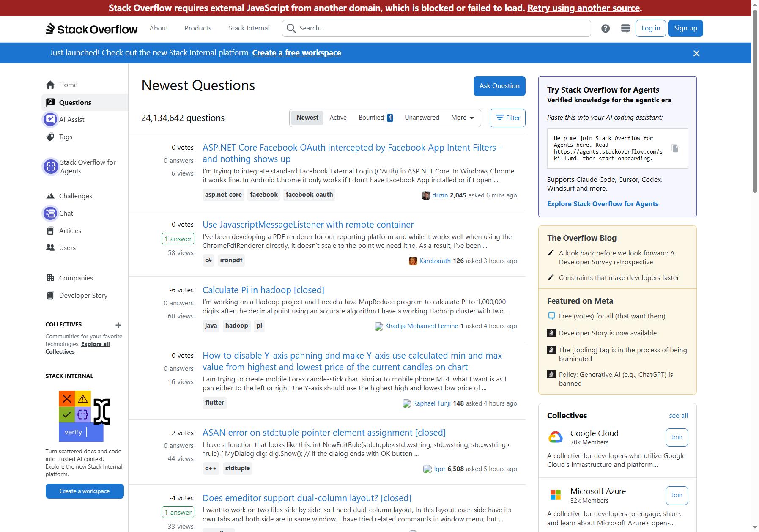
Task: Click the Chat icon in sidebar
Action: coord(50,214)
